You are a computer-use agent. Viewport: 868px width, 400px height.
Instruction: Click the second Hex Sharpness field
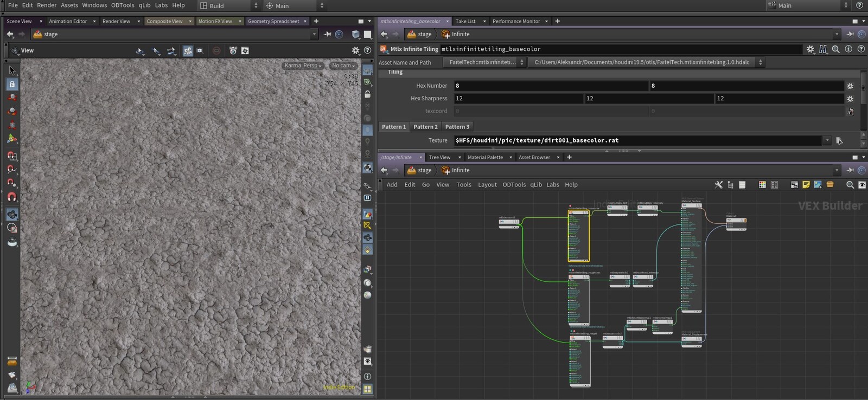pos(649,99)
